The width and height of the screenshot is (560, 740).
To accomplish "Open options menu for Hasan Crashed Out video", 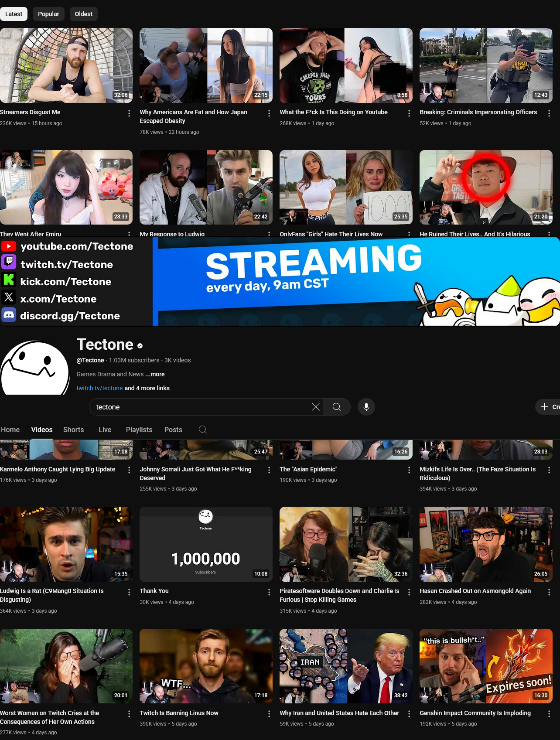I will (549, 592).
